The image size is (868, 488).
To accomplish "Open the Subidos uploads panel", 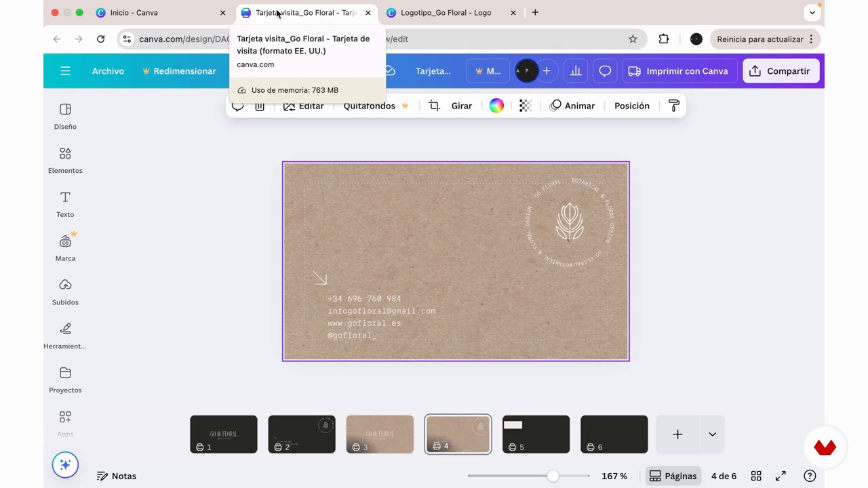I will coord(65,293).
